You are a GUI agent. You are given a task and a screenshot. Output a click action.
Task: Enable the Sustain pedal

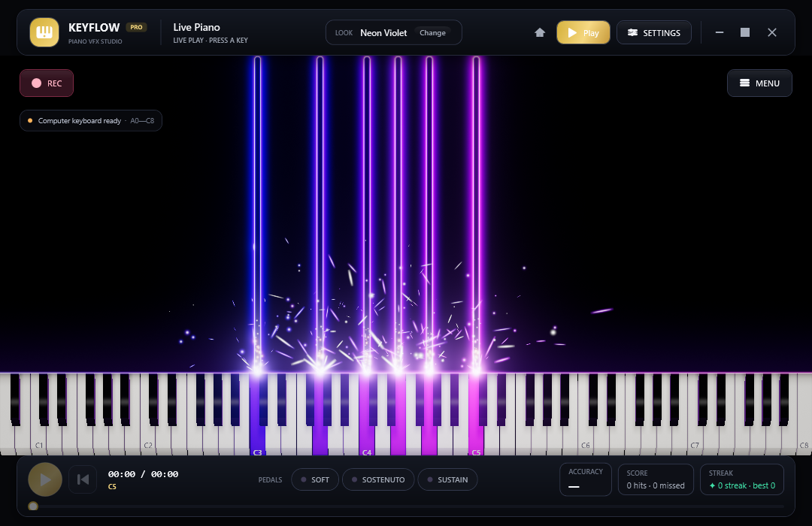point(447,479)
